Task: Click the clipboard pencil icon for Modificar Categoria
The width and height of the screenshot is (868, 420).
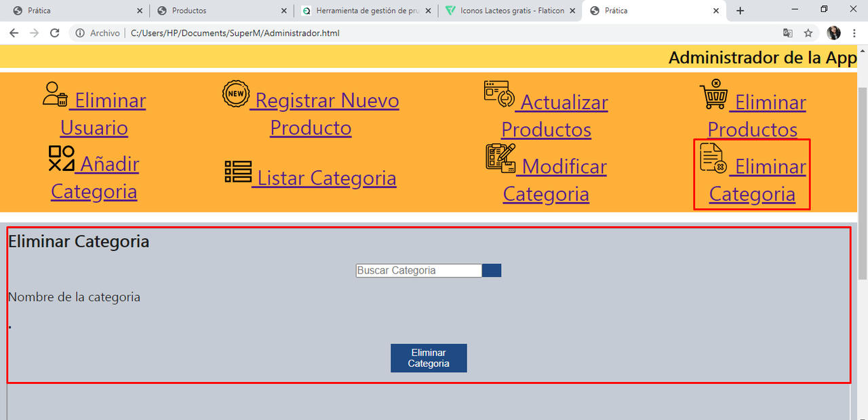Action: coord(500,157)
